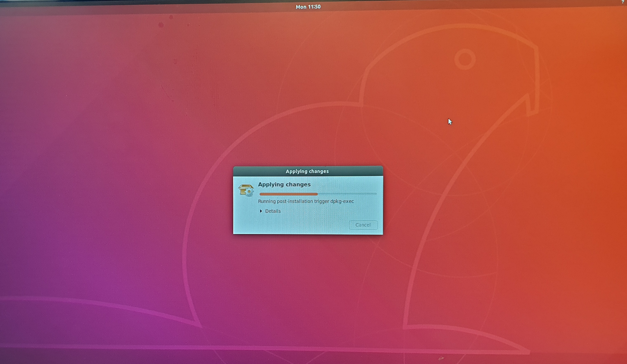The width and height of the screenshot is (627, 364).
Task: Click the gear overlay on package icon
Action: (249, 192)
